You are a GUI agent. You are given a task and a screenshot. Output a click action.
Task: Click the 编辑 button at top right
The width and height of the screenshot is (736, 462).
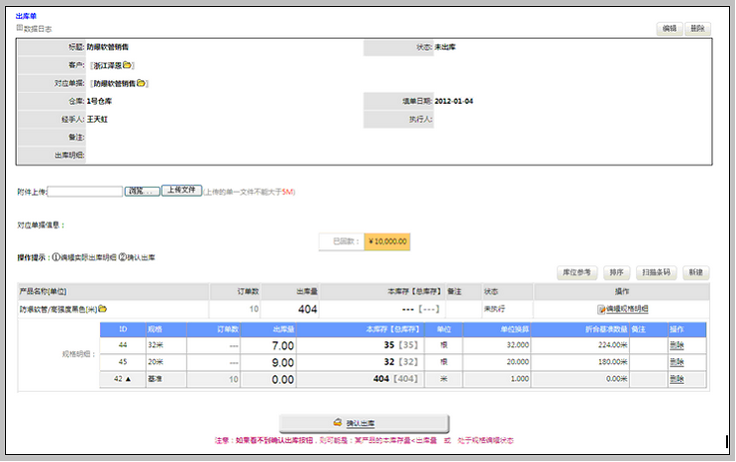tap(669, 29)
